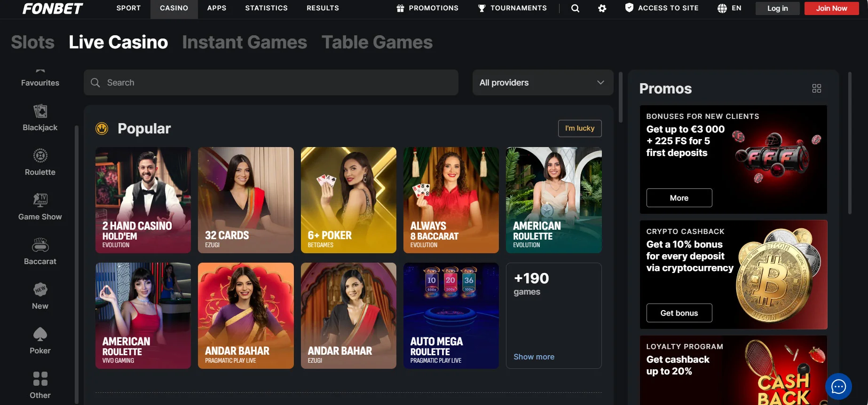This screenshot has height=405, width=868.
Task: Toggle Promos grid view icon
Action: tap(817, 88)
